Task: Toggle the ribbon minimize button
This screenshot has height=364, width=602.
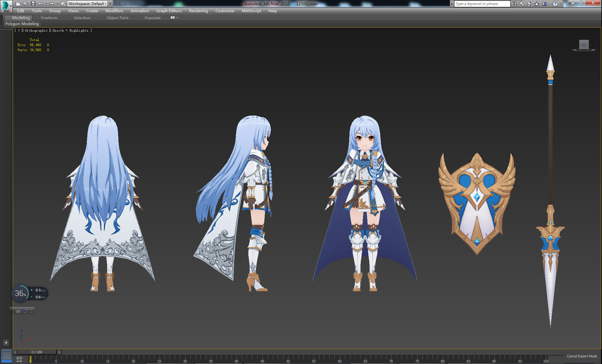Action: point(173,18)
